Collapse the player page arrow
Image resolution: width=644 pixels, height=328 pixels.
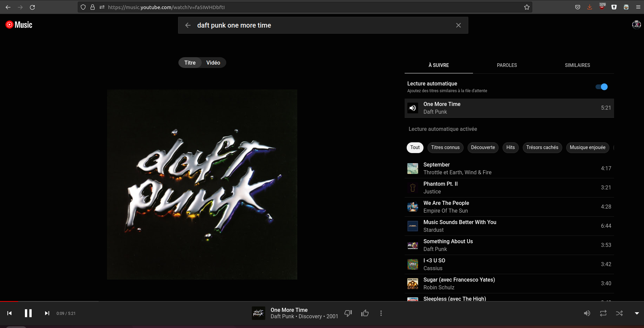637,313
